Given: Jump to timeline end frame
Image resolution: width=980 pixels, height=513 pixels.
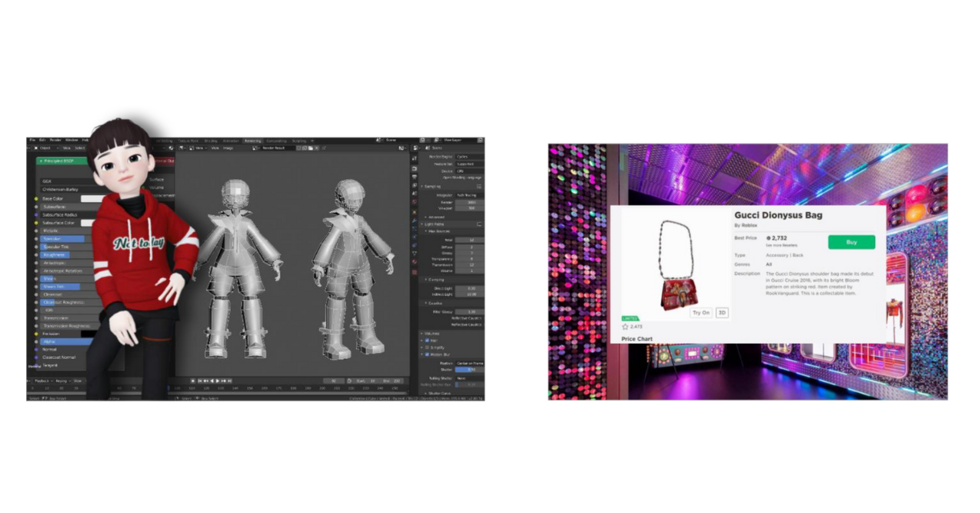Looking at the screenshot, I should [x=230, y=381].
